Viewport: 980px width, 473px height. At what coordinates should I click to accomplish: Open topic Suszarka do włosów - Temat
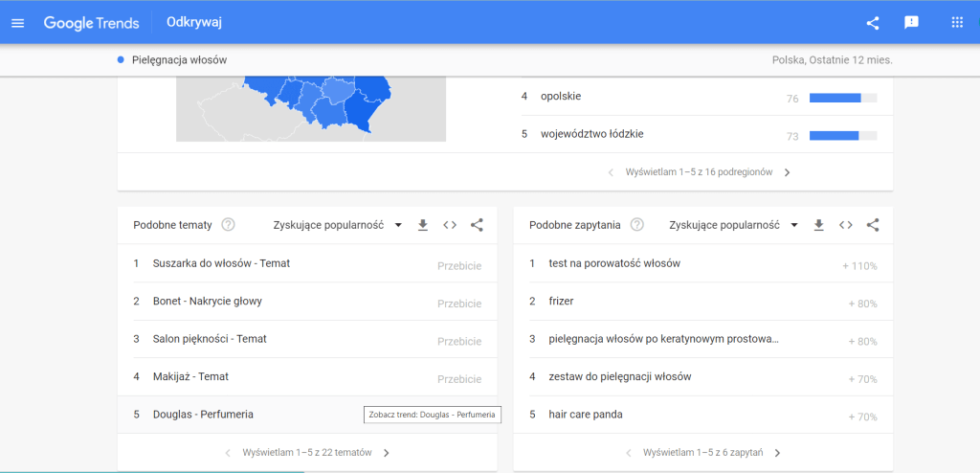point(221,263)
